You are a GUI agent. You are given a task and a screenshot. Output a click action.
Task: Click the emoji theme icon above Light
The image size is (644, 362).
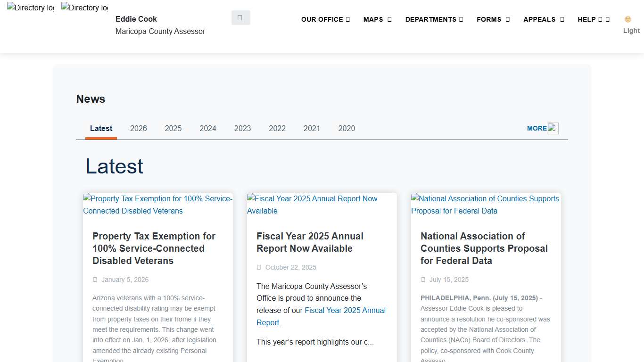pyautogui.click(x=627, y=19)
